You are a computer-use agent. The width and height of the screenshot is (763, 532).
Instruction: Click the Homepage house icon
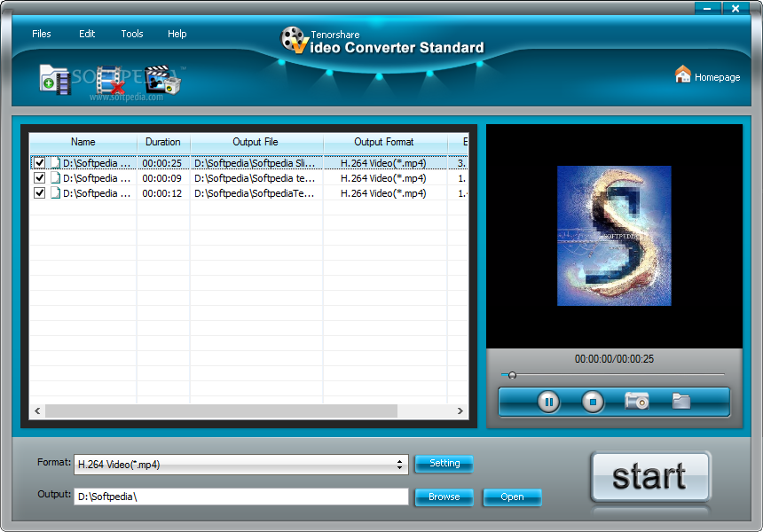(x=683, y=74)
